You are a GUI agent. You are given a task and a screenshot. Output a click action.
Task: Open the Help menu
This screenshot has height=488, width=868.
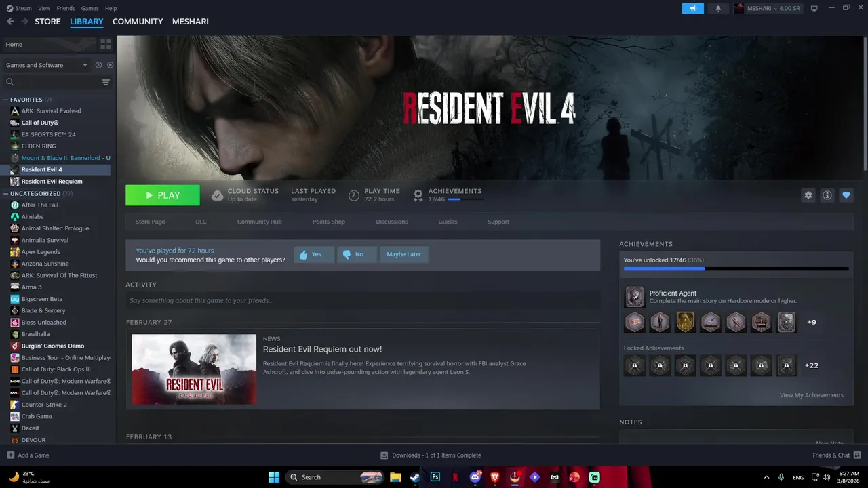coord(111,8)
